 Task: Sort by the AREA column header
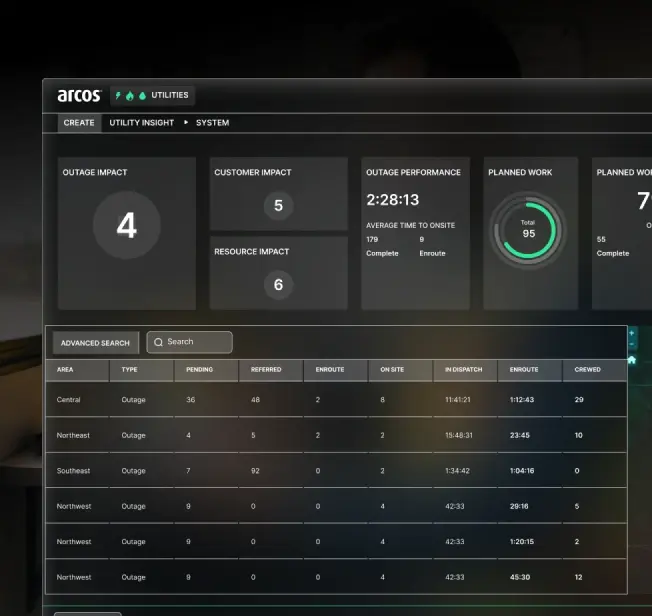[77, 370]
